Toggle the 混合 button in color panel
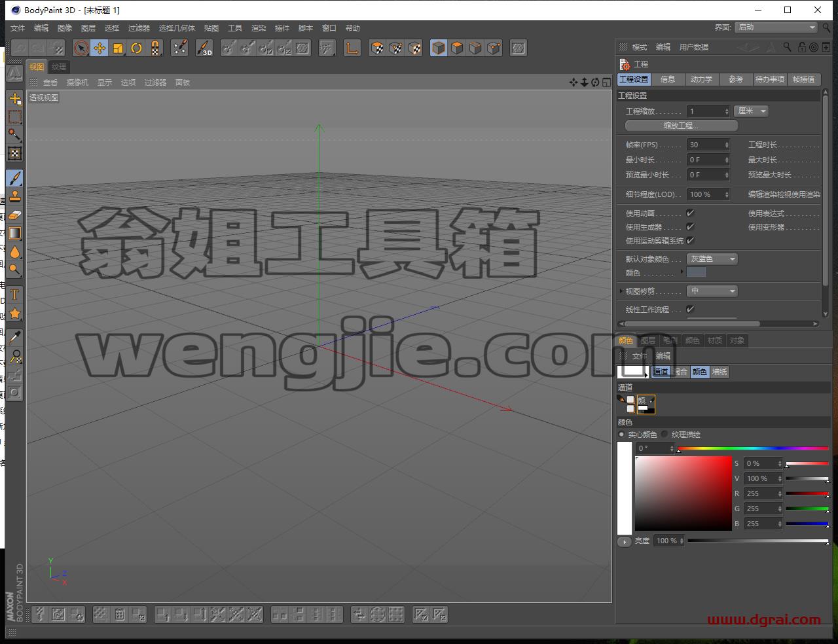 680,372
